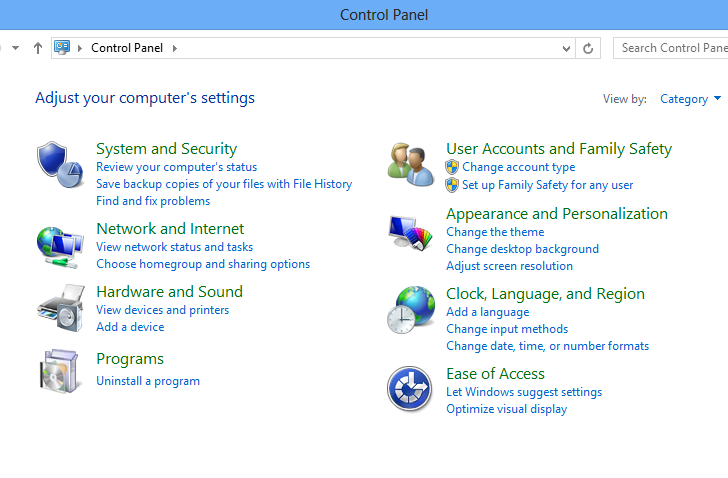
Task: Open System and Security category
Action: point(166,149)
